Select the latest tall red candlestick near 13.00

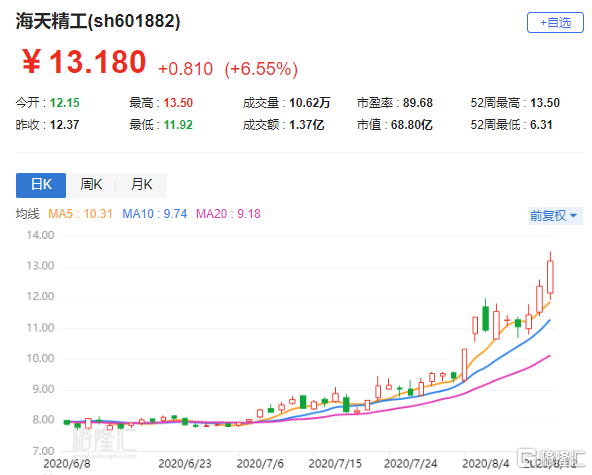point(550,277)
